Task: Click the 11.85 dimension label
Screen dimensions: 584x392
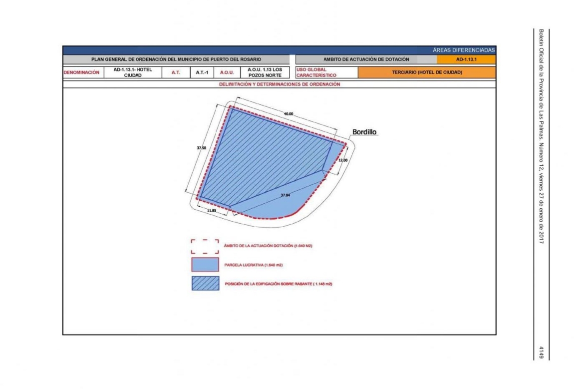Action: click(211, 211)
